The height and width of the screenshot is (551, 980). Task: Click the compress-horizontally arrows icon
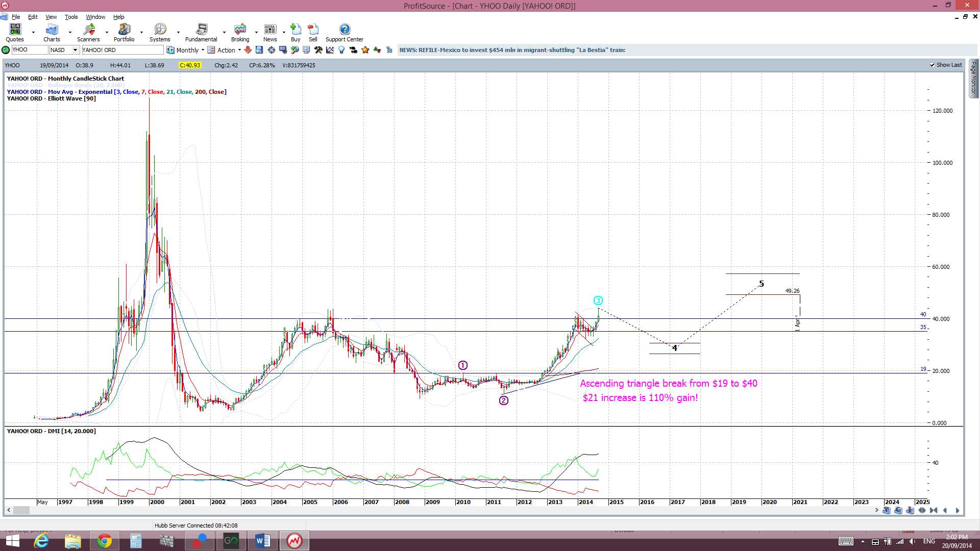click(934, 510)
